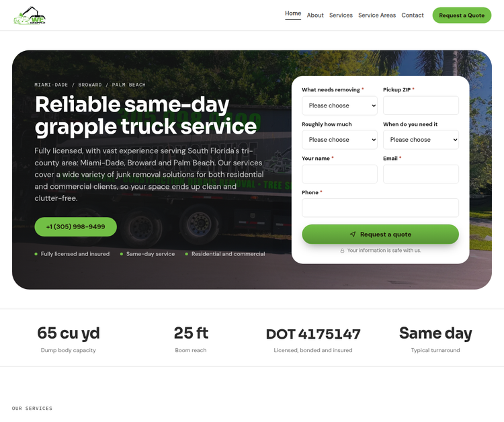The width and height of the screenshot is (504, 422).
Task: Click Residential and commercial bullet
Action: click(x=225, y=254)
